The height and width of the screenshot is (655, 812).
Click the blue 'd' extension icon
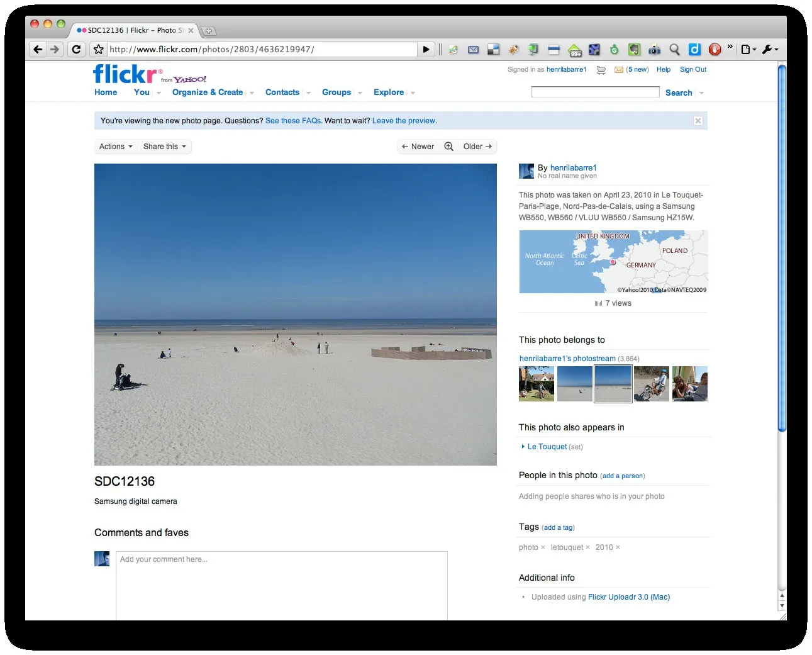click(694, 49)
